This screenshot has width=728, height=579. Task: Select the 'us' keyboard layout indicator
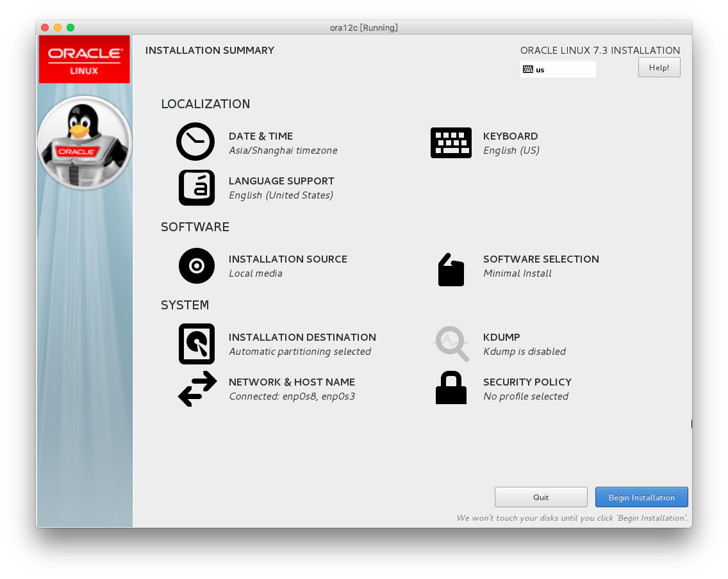pos(558,70)
